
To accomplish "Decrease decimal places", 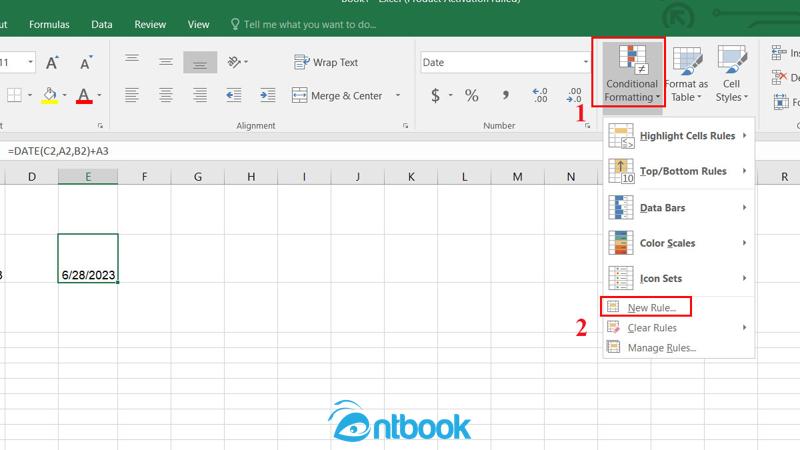I will click(574, 95).
